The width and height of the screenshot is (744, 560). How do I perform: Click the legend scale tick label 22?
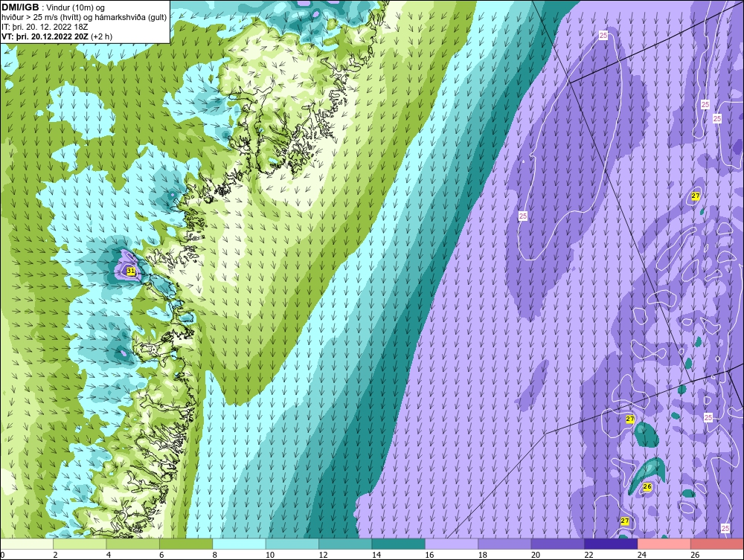click(589, 555)
